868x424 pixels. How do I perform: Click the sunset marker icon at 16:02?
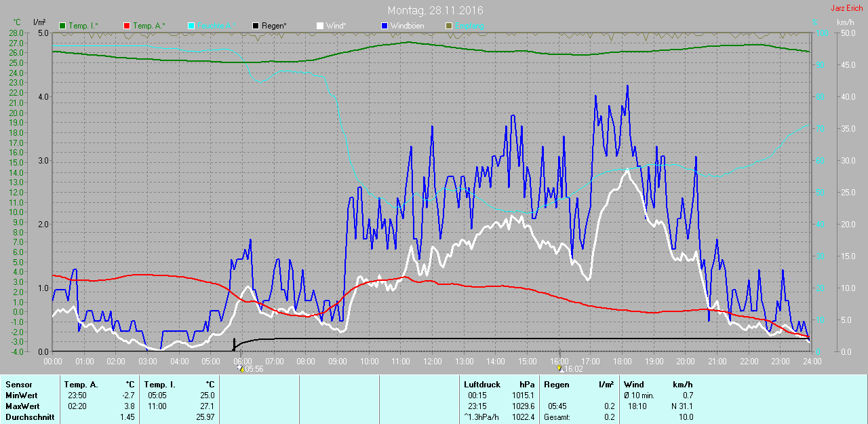(559, 368)
